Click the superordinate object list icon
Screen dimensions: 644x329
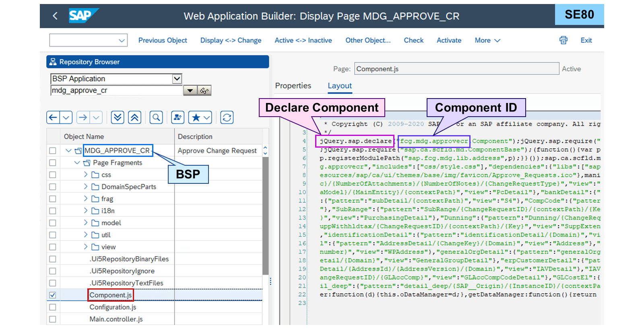coord(178,117)
